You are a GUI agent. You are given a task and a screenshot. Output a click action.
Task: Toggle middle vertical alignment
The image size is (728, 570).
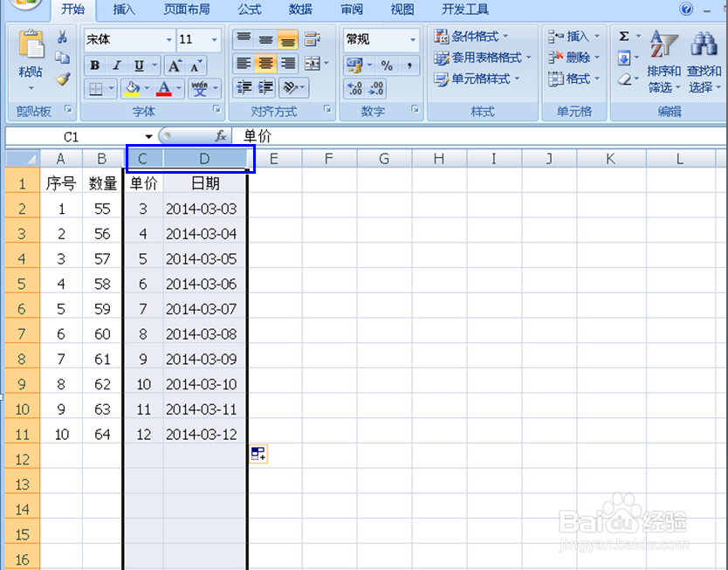point(266,39)
